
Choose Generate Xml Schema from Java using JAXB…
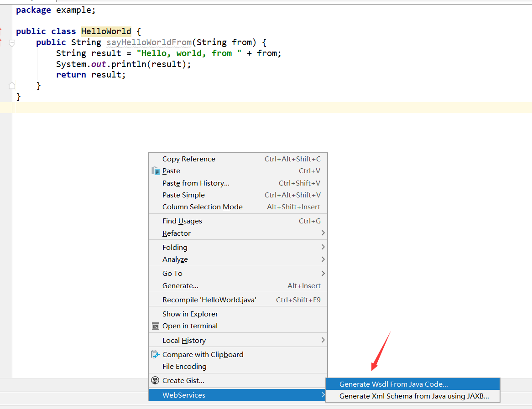(412, 396)
